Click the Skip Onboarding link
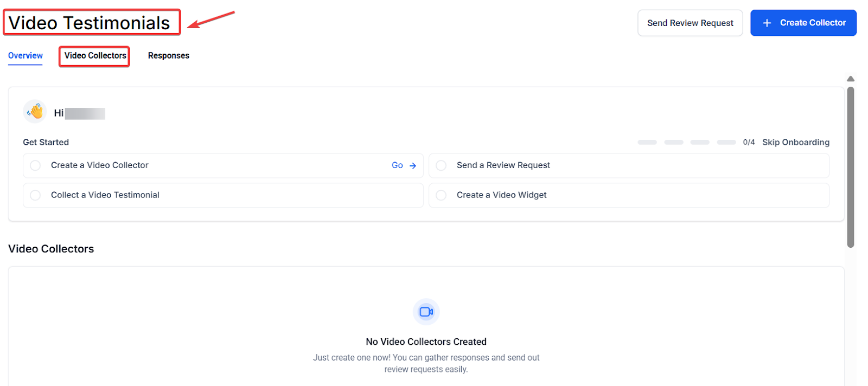 pos(795,142)
